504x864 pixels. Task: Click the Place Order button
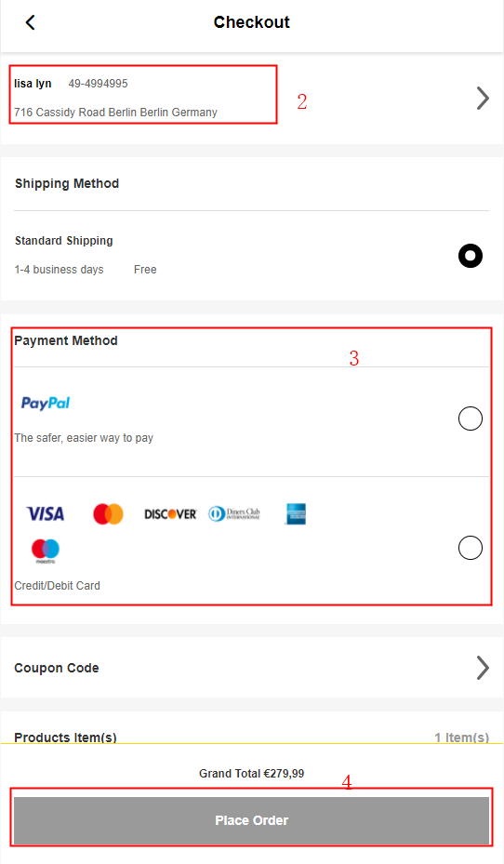[252, 820]
